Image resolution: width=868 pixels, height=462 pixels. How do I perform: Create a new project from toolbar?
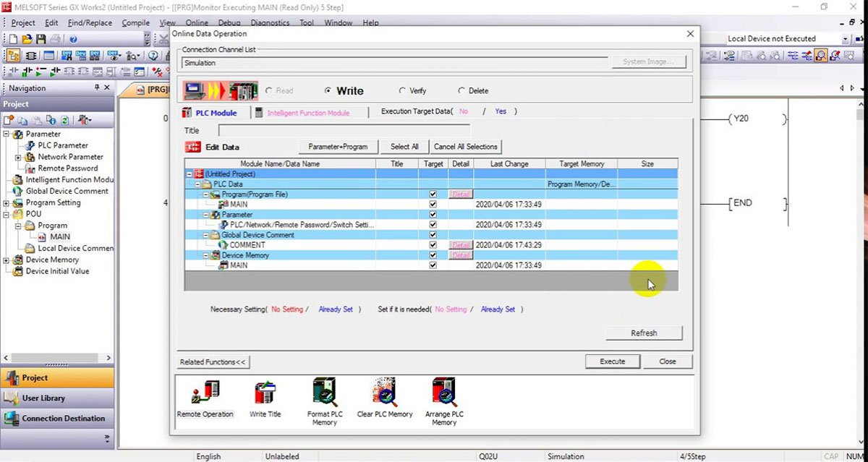click(12, 39)
